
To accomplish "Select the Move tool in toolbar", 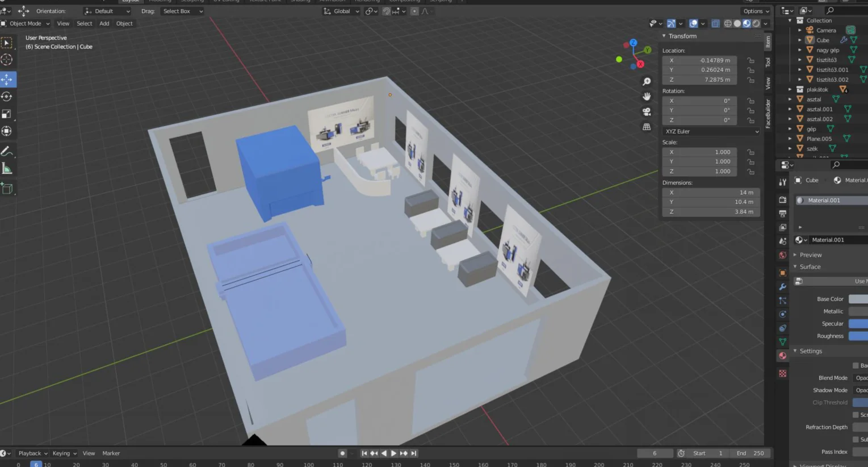I will (7, 79).
